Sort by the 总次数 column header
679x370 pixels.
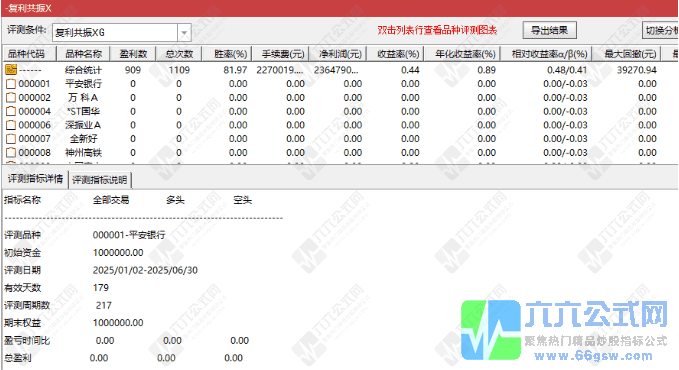pos(179,54)
